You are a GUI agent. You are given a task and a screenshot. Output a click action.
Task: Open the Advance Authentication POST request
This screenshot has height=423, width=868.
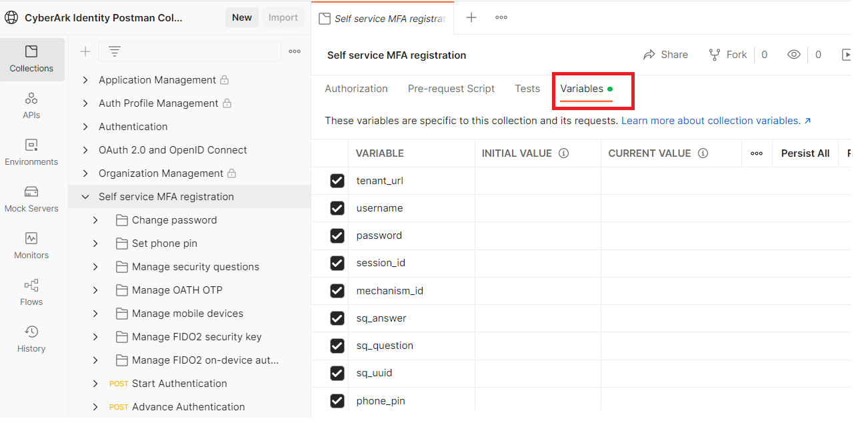pos(188,407)
